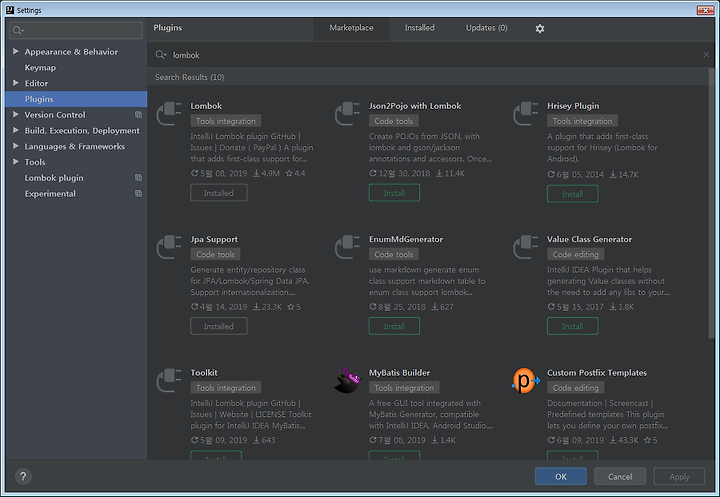
Task: Click the Value Class Generator plugin icon
Action: point(525,247)
